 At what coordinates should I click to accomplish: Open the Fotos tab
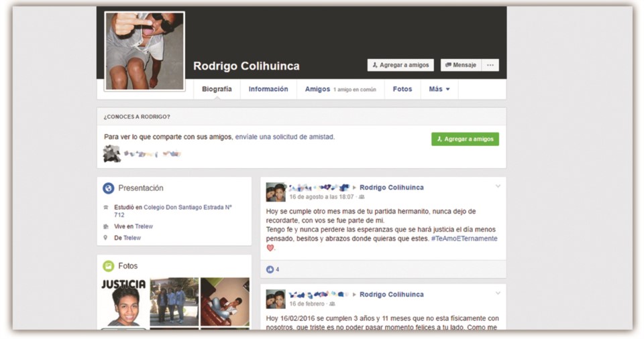pyautogui.click(x=402, y=89)
